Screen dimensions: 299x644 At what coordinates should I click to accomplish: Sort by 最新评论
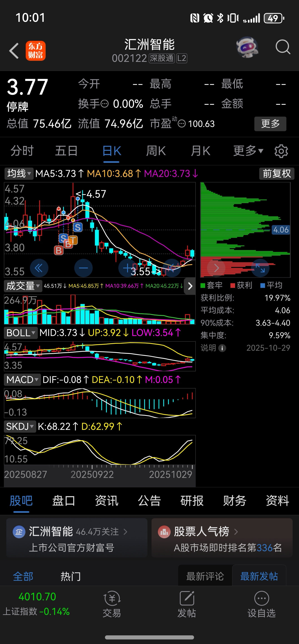click(205, 576)
